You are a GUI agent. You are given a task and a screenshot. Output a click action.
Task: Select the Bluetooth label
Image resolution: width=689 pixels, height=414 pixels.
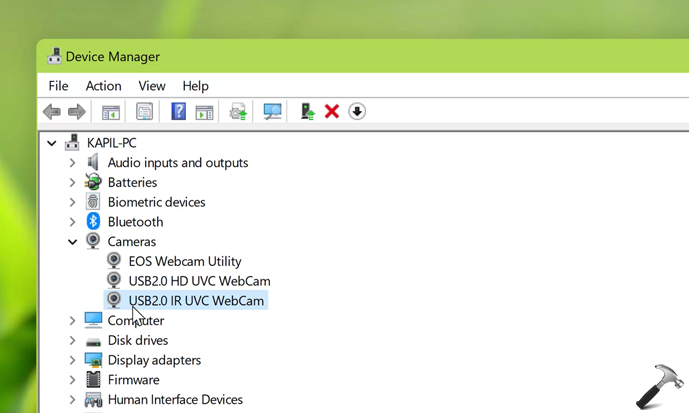point(135,222)
